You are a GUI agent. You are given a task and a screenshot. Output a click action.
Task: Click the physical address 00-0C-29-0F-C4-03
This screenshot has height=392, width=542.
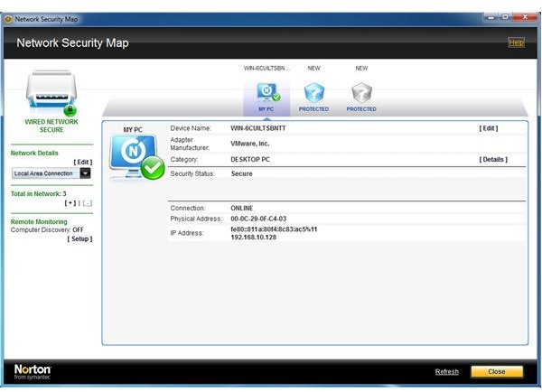point(258,219)
